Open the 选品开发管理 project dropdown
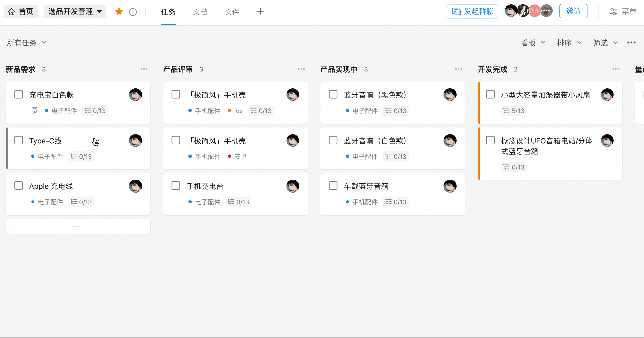Image resolution: width=644 pixels, height=338 pixels. tap(75, 12)
